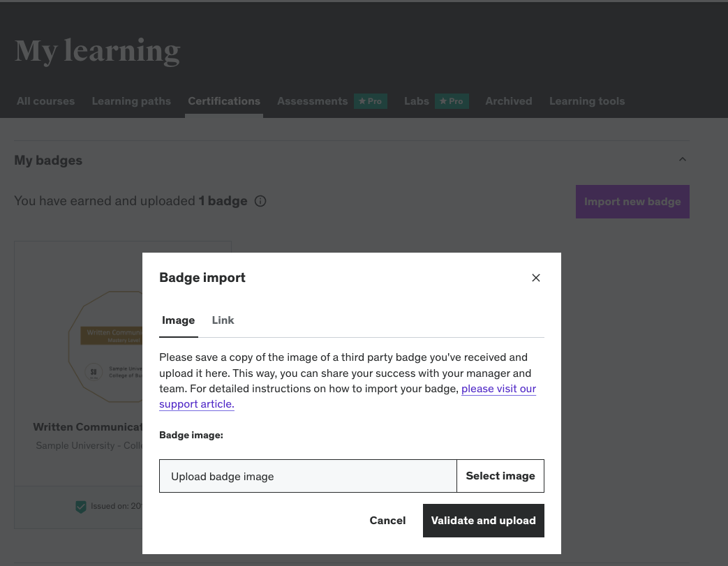Switch to the Image tab in dialog

[x=178, y=320]
